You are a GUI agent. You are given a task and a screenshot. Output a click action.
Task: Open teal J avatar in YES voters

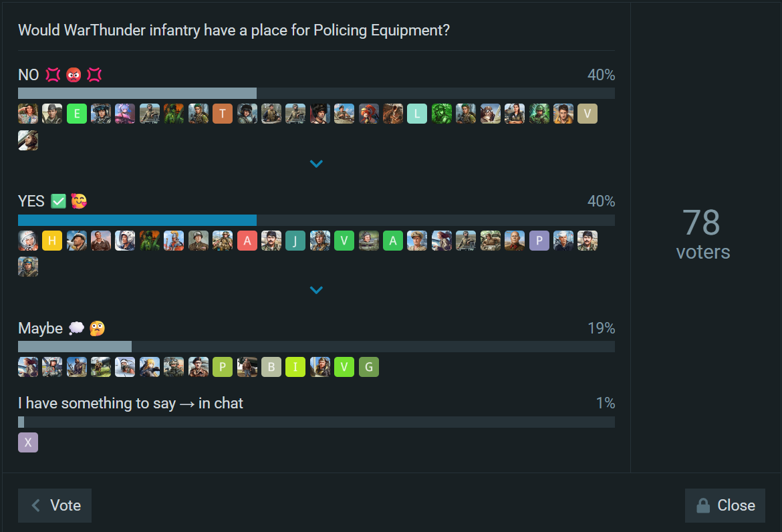click(x=295, y=241)
